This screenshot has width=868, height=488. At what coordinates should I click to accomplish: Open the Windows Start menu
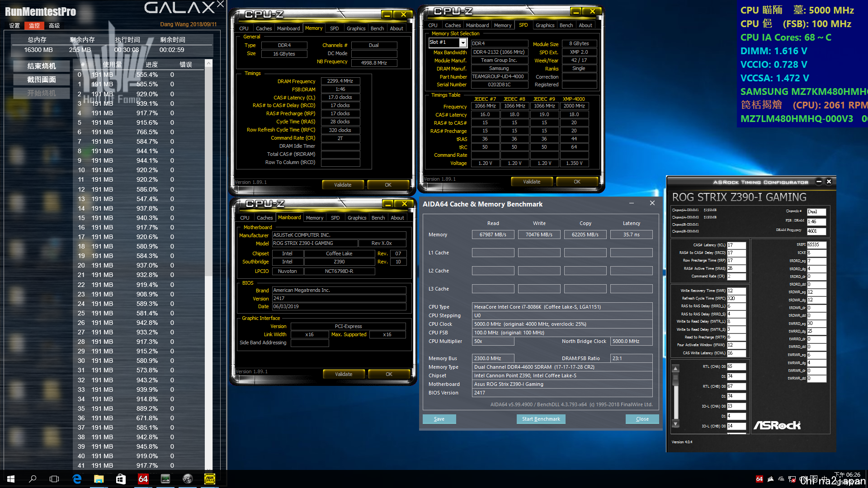point(11,479)
